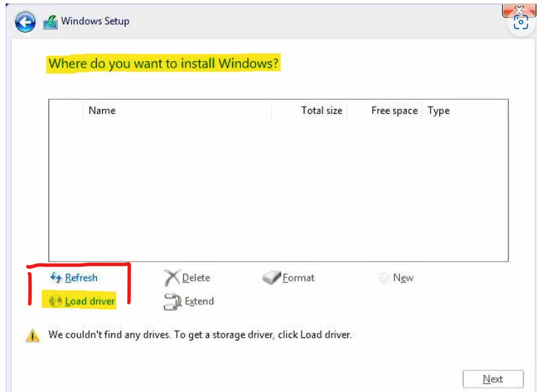Sort by Type column header
The image size is (537, 392).
439,110
